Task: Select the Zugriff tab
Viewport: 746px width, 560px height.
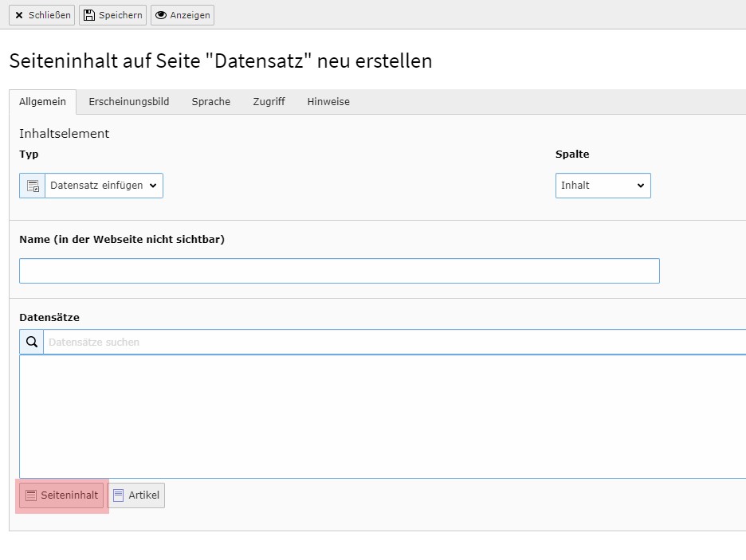Action: [x=269, y=102]
